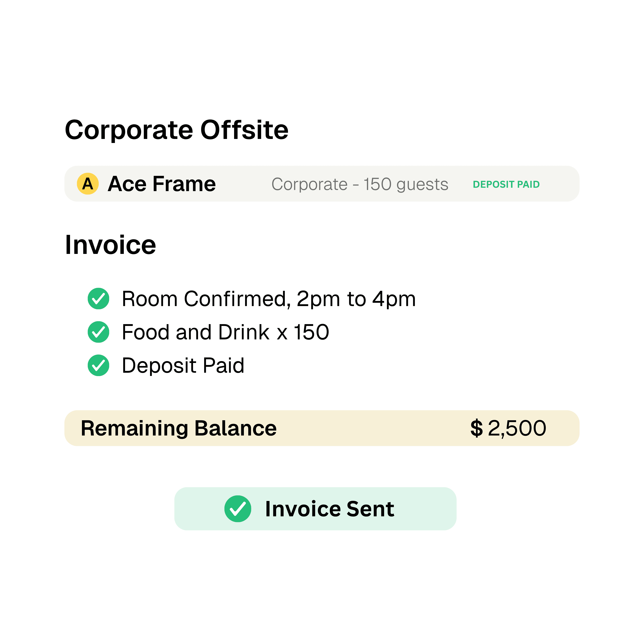Screen dimensions: 644x644
Task: Open the Ace Frame client name
Action: 162,184
